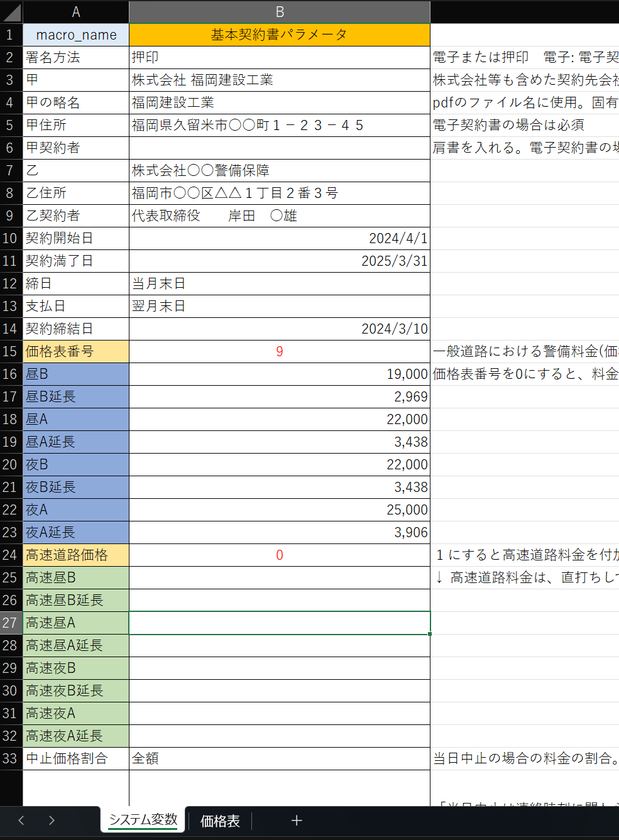Add a new sheet with plus icon
The width and height of the screenshot is (619, 840).
(x=297, y=821)
